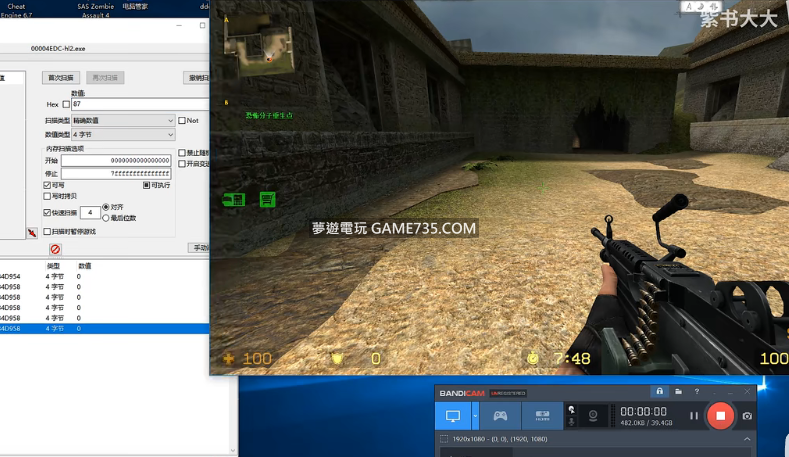Toggle the Not checkbox

(x=182, y=120)
